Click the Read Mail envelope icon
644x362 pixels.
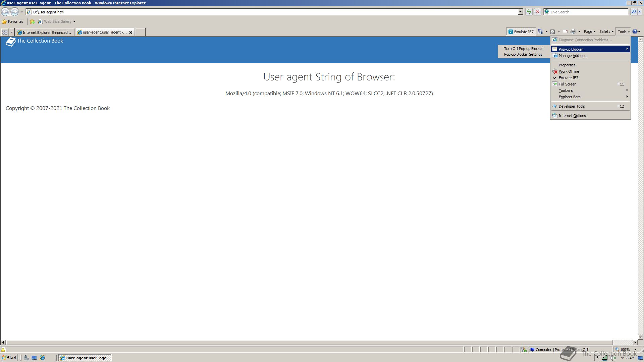coord(565,32)
